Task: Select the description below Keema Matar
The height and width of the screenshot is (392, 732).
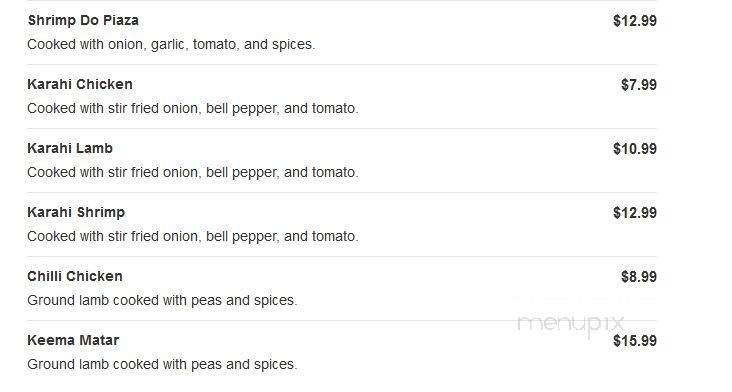Action: pos(162,364)
